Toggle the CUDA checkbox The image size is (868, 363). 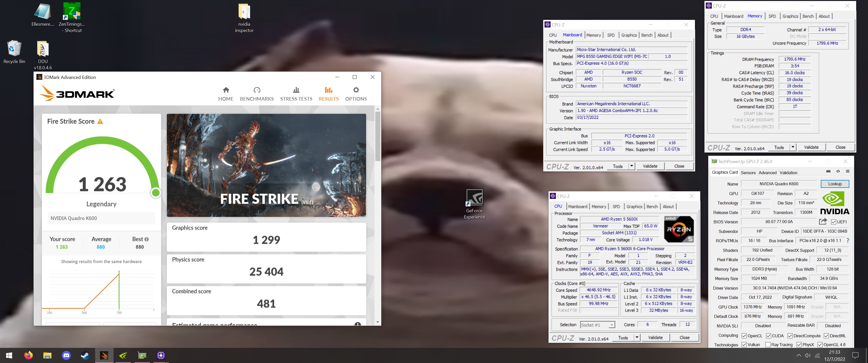pyautogui.click(x=769, y=336)
